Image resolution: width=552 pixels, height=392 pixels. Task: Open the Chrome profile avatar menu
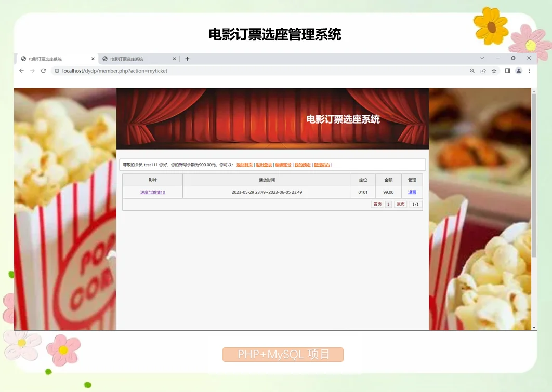pyautogui.click(x=518, y=71)
